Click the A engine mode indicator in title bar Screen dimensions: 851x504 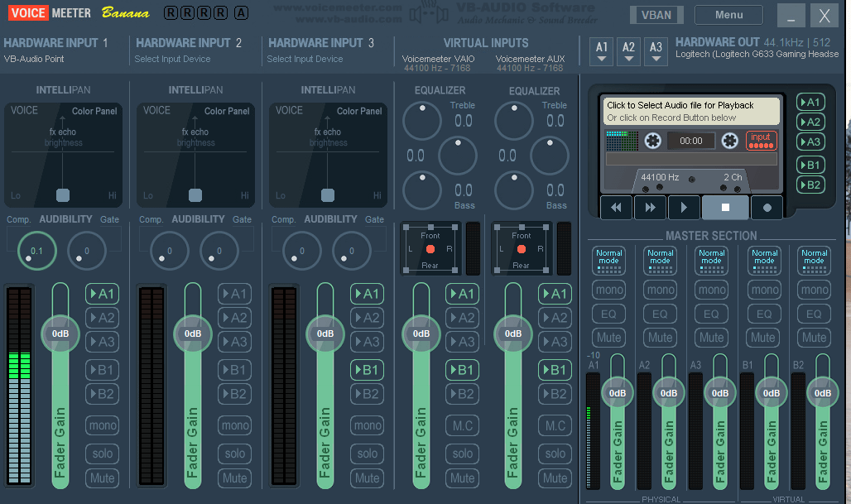pos(242,13)
